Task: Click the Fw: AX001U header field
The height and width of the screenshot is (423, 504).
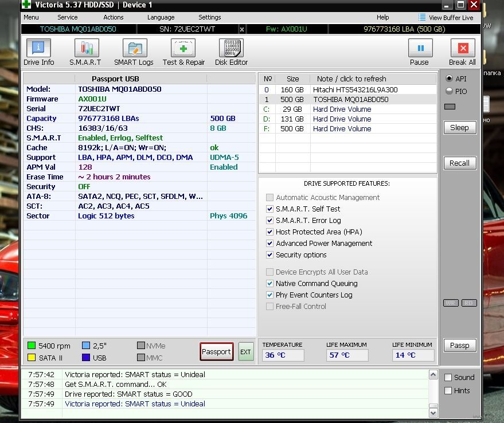Action: (287, 29)
